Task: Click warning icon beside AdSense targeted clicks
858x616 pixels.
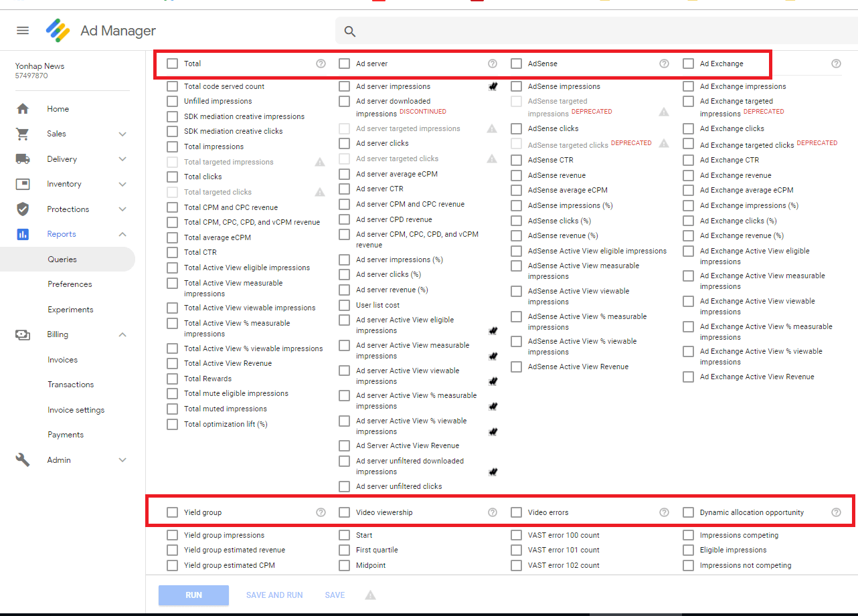Action: click(x=664, y=143)
